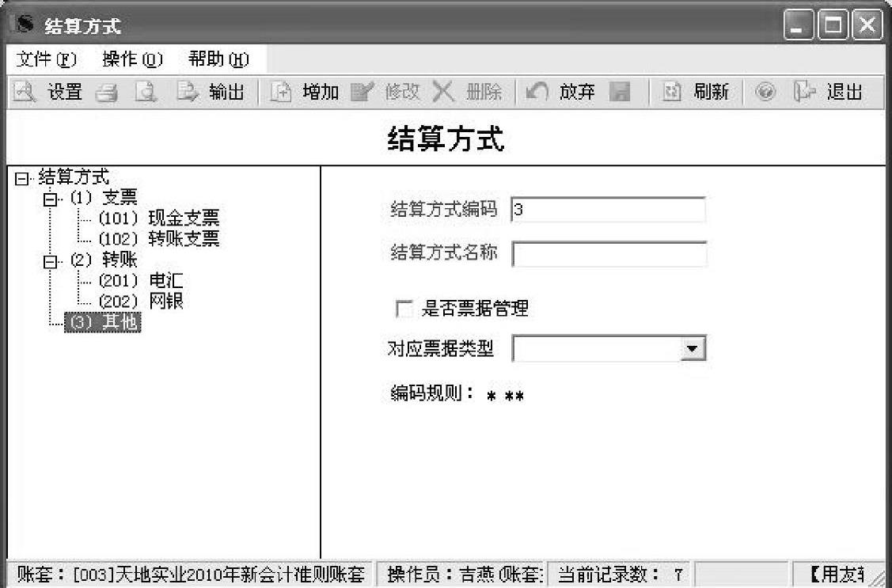This screenshot has height=588, width=892.
Task: Click the 退出 exit door icon
Action: tap(804, 92)
